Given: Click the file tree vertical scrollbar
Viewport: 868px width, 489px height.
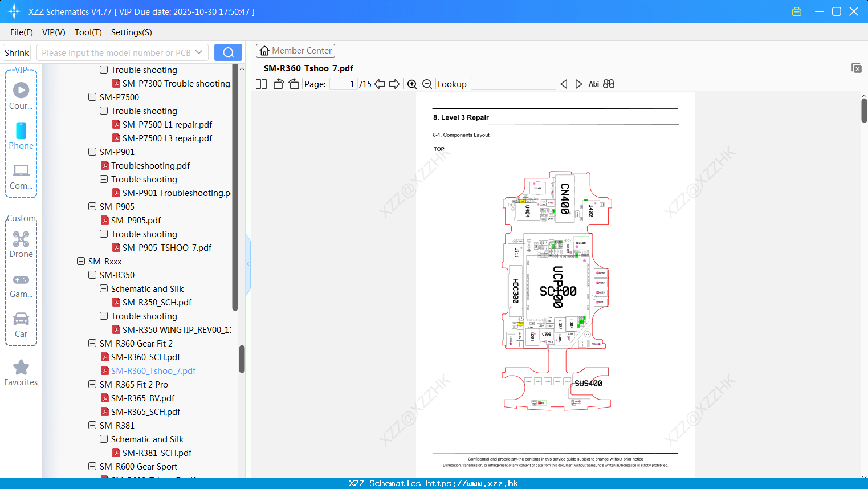Looking at the screenshot, I should point(242,359).
